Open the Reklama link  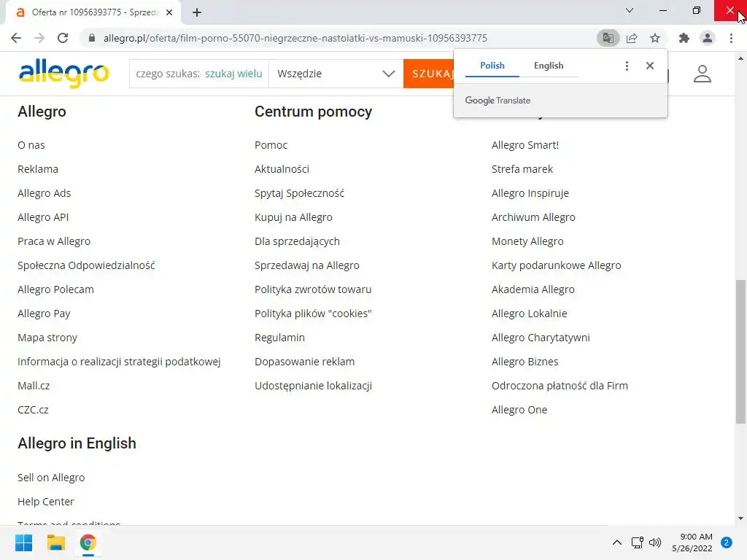tap(38, 169)
